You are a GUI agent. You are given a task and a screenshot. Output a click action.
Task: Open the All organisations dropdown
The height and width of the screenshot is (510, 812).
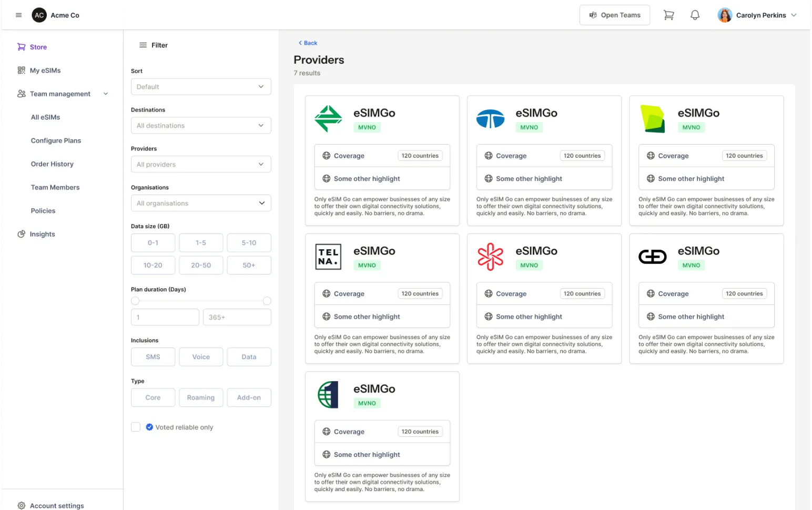(x=201, y=203)
